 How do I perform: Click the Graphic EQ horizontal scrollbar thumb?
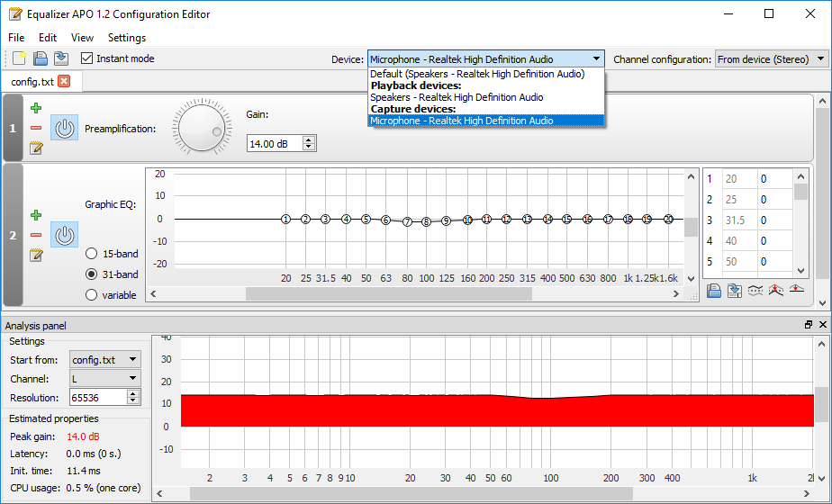(388, 294)
